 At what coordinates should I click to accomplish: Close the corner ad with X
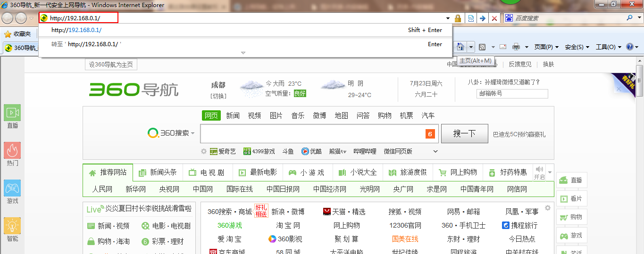(x=619, y=89)
